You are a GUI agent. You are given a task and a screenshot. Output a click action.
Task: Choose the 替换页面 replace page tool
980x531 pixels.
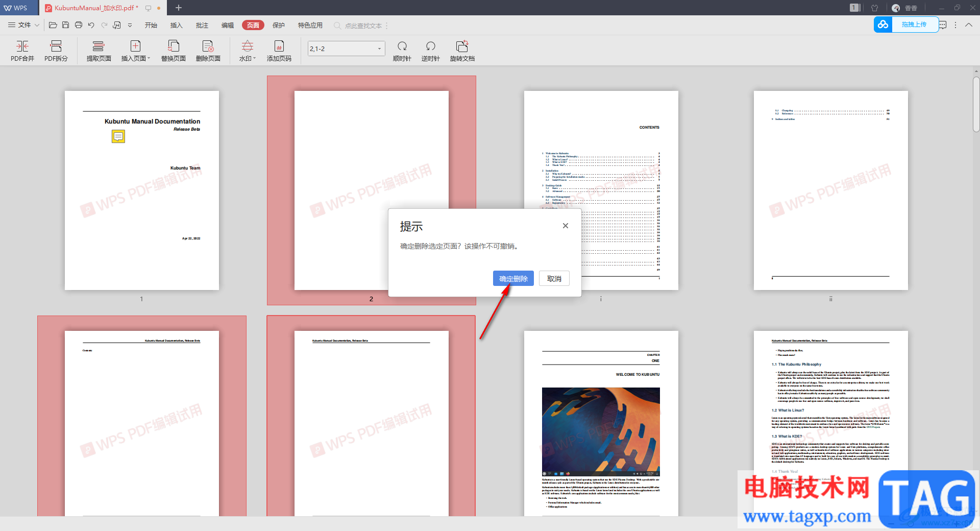click(174, 51)
